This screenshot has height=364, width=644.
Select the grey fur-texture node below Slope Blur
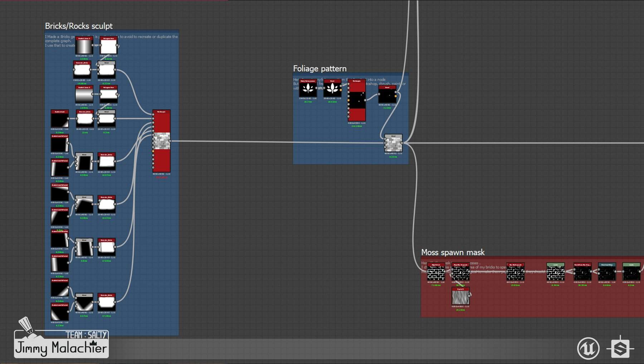[x=460, y=296]
